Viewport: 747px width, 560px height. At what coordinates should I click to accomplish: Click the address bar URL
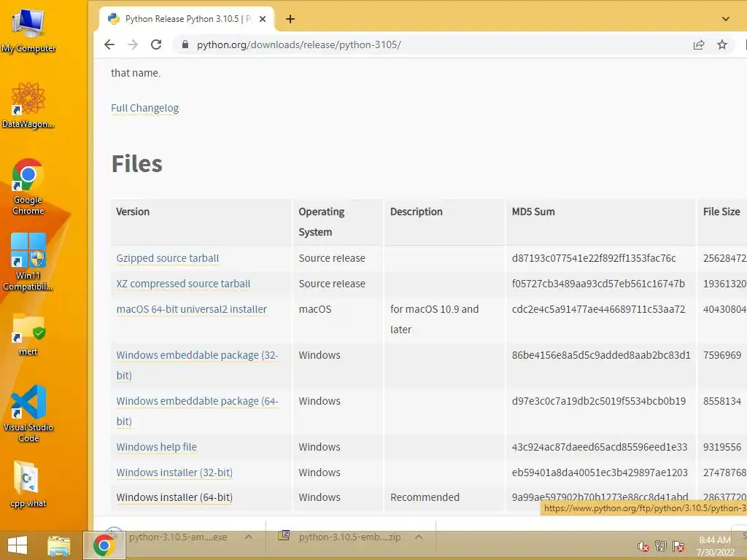point(298,44)
